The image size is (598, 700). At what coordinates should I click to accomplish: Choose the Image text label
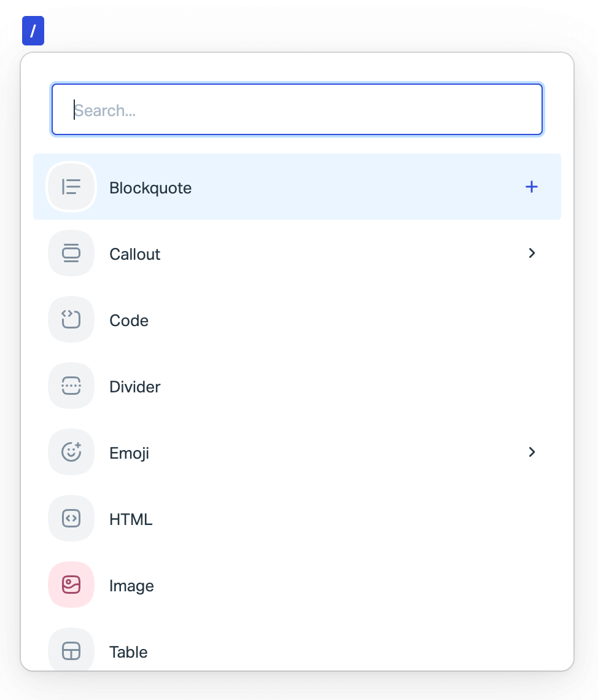coord(131,586)
